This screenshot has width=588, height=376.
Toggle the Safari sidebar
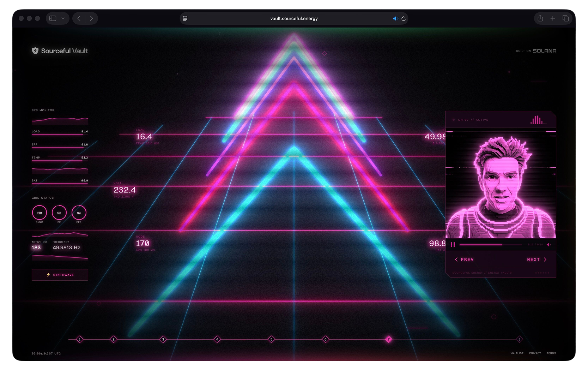53,18
